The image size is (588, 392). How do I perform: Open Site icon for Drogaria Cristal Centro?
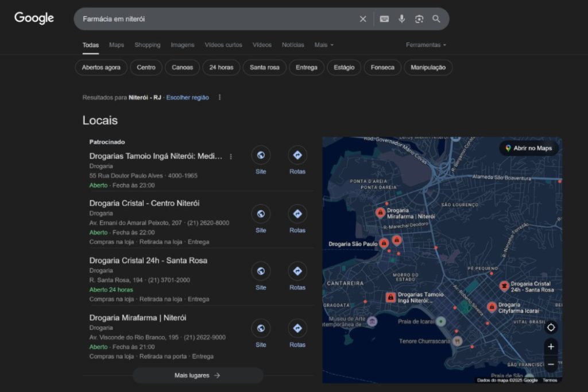261,214
